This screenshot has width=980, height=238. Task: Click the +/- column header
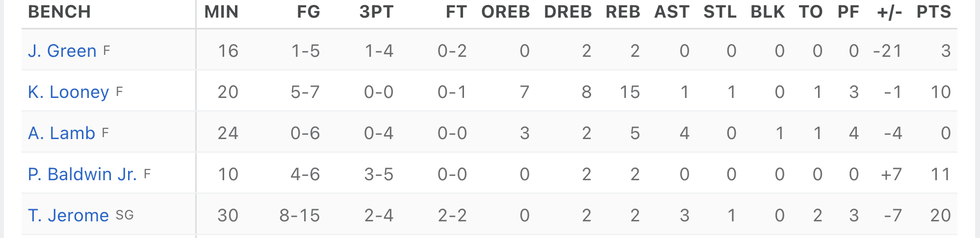coord(890,12)
